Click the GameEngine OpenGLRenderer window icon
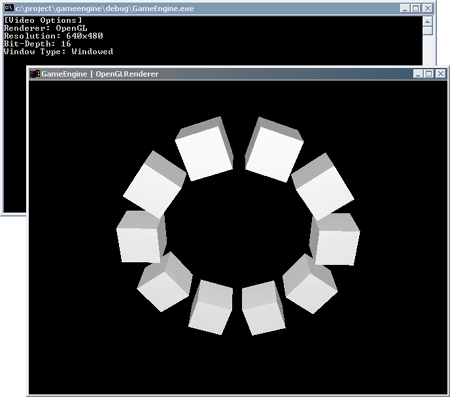The width and height of the screenshot is (450, 397). point(35,73)
